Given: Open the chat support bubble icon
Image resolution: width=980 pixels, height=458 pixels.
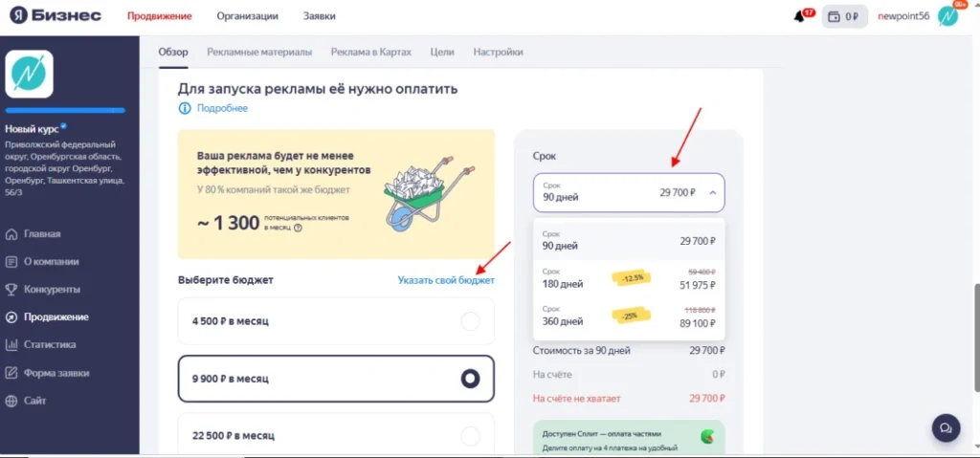Looking at the screenshot, I should pyautogui.click(x=946, y=428).
